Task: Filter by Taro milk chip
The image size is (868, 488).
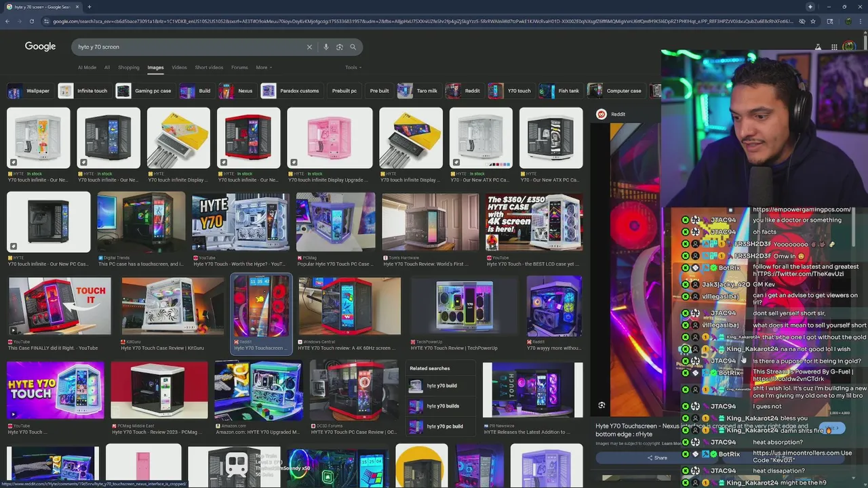Action: [x=418, y=91]
